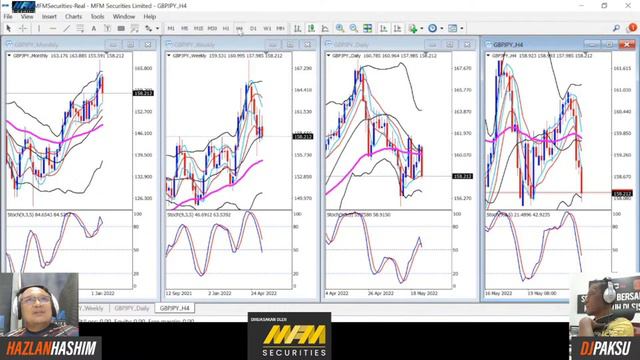Click the 158.212 price label on H4 chart

622,194
